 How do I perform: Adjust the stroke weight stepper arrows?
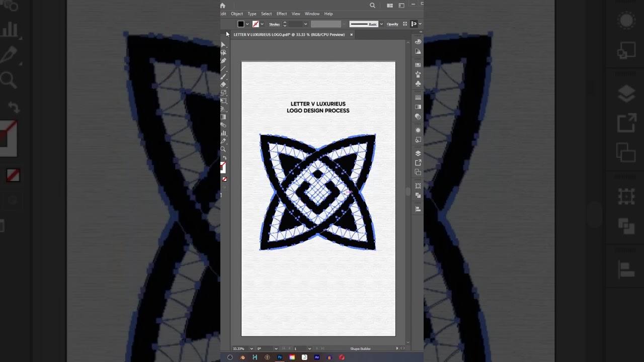pos(285,24)
